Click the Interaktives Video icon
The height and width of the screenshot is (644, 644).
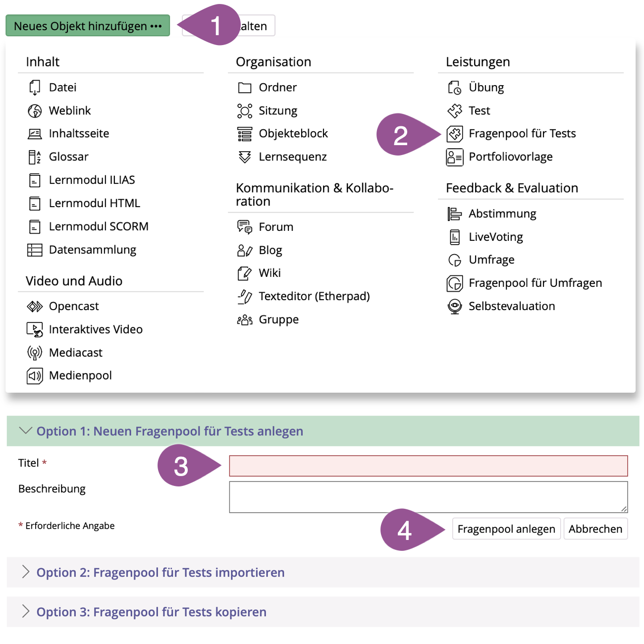click(35, 329)
